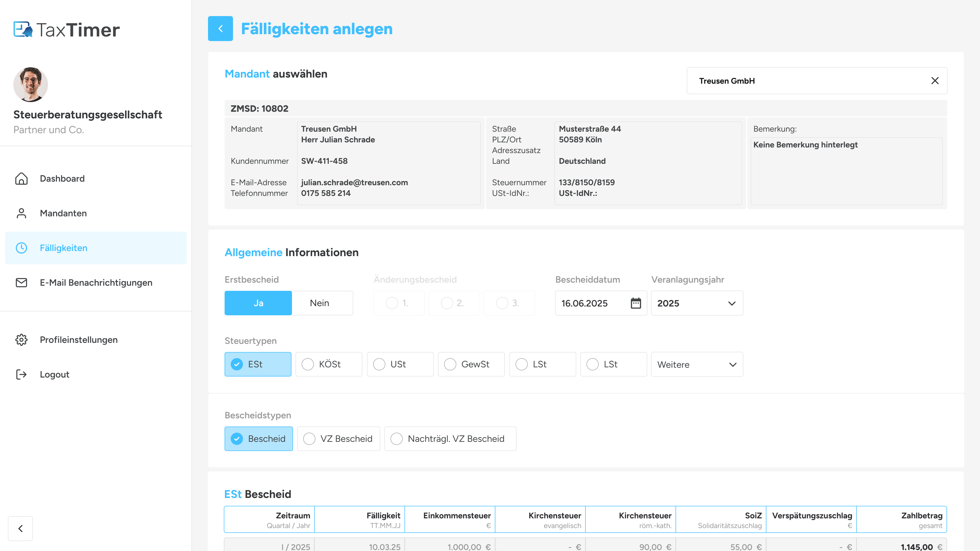The height and width of the screenshot is (551, 980).
Task: Click the Steuerberatungsgesellschaft company name
Action: [x=88, y=115]
